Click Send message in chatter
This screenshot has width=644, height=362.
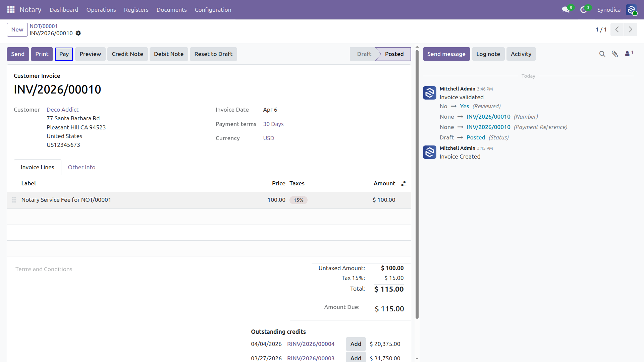[446, 54]
